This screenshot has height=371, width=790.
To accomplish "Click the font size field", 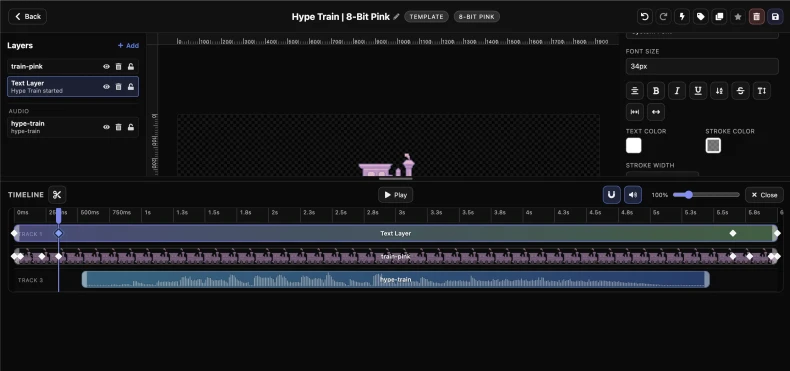I will coord(702,66).
